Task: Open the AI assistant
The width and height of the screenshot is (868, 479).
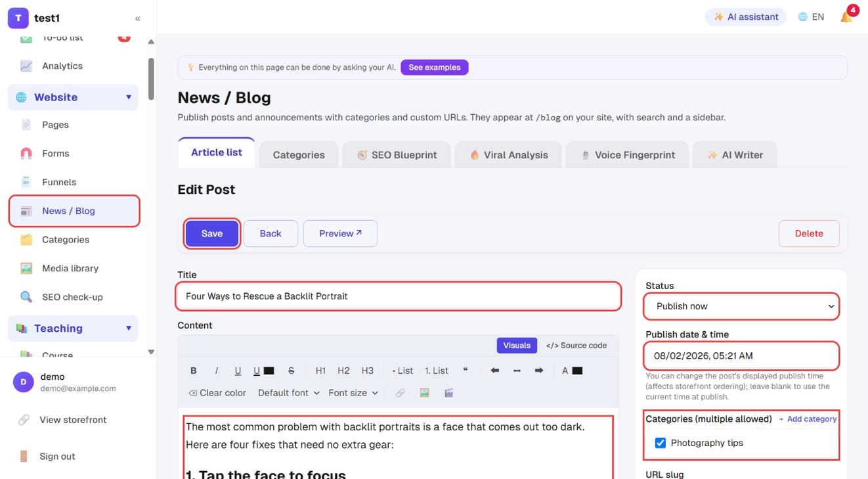Action: pyautogui.click(x=746, y=17)
